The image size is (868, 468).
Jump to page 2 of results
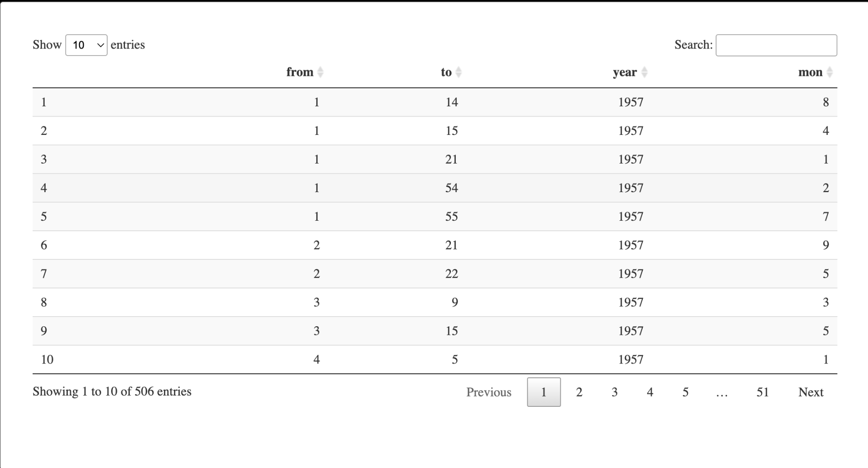(579, 392)
